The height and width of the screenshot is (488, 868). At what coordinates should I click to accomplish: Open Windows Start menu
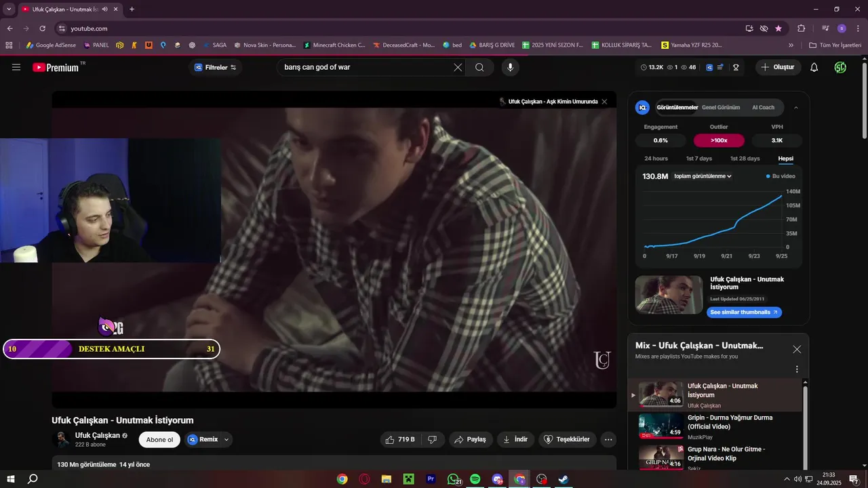(x=11, y=479)
